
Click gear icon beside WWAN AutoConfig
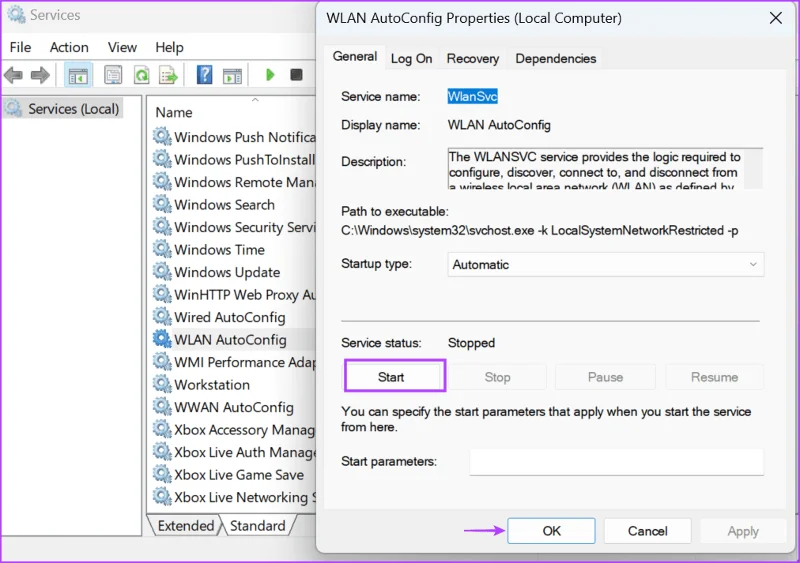pos(162,406)
